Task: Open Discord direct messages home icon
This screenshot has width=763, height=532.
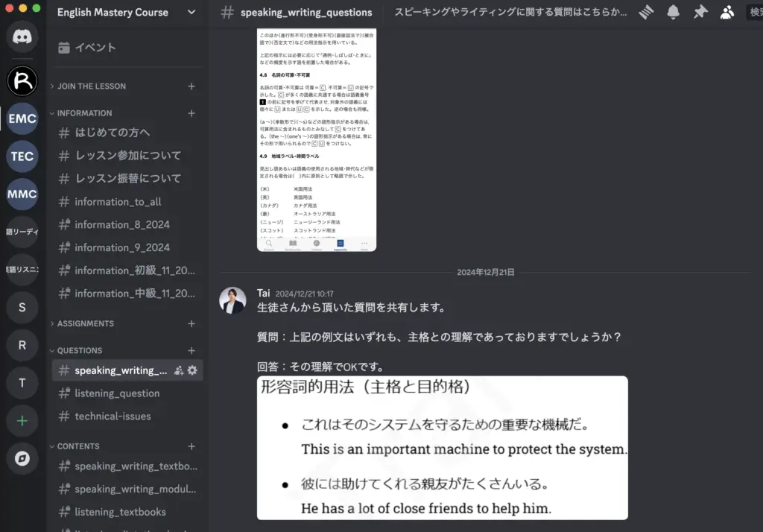Action: click(22, 37)
